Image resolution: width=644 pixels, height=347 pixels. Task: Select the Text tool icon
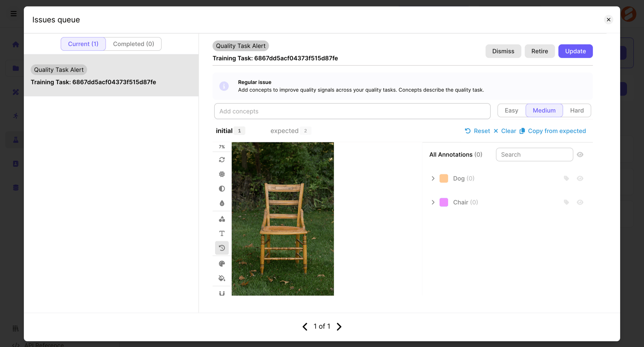222,234
